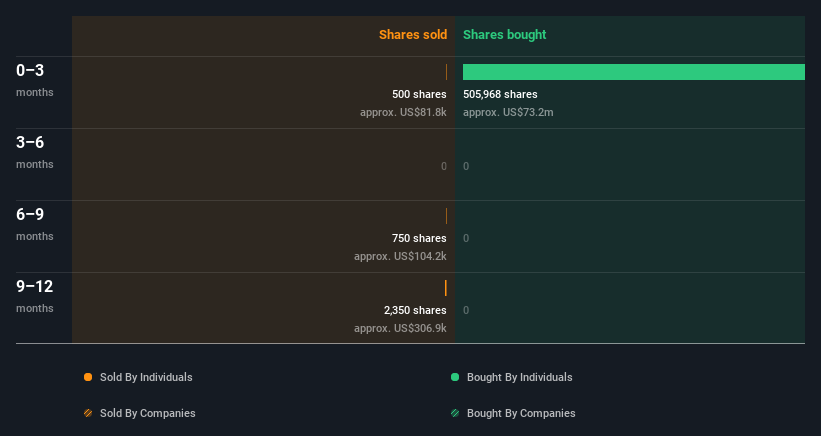Click the bought 0 in 3–6 months row

pyautogui.click(x=466, y=166)
